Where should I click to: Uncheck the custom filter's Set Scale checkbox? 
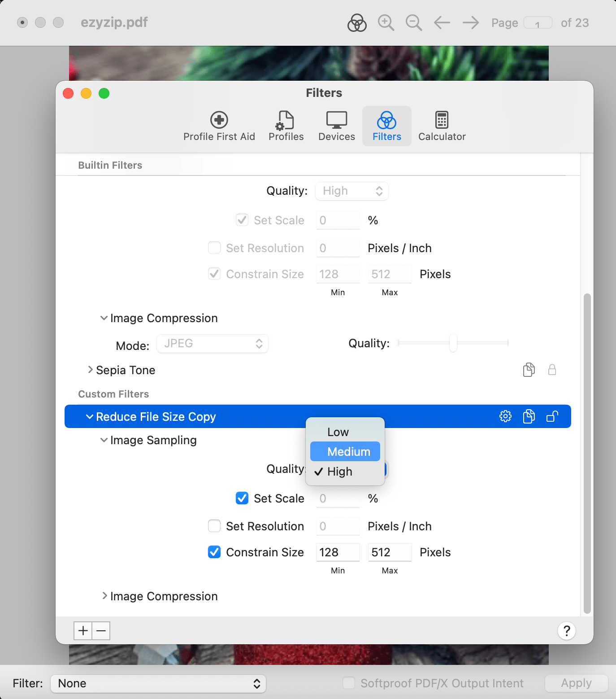[242, 498]
